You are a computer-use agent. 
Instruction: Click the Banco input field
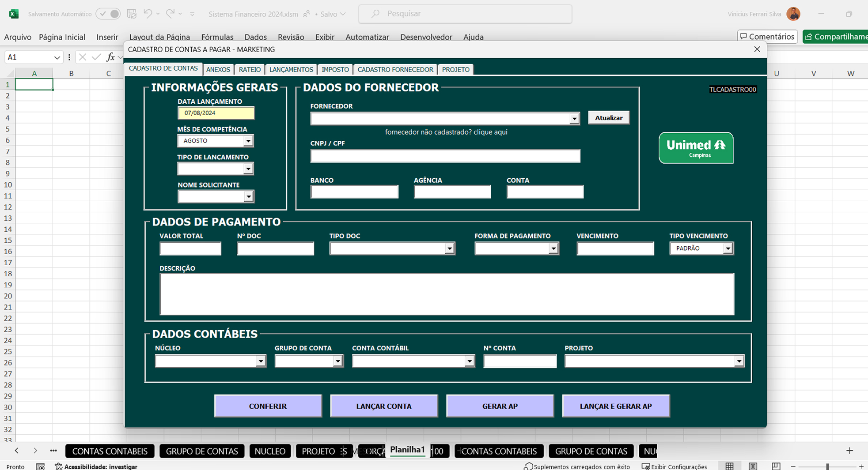354,192
